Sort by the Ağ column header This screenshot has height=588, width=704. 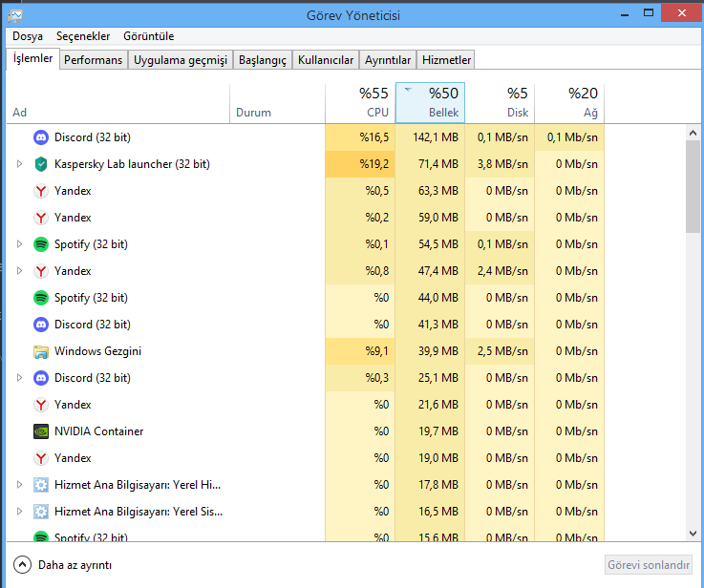(x=569, y=103)
